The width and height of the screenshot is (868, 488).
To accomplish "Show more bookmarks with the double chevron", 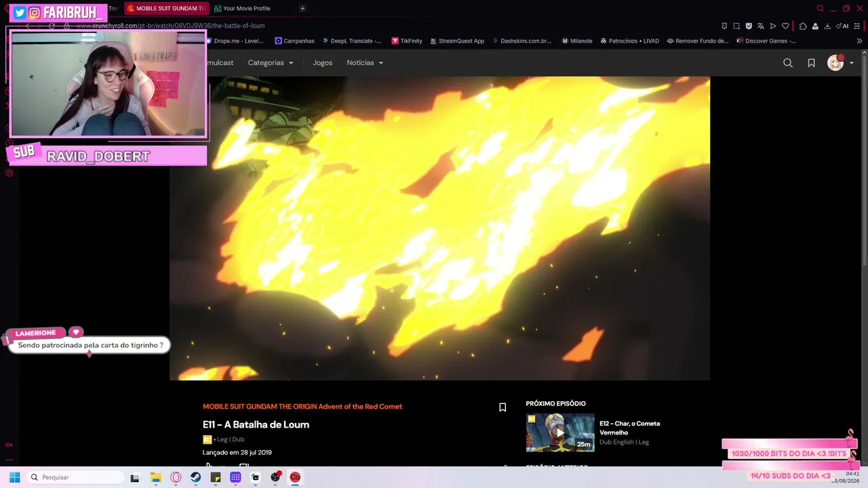I will (859, 41).
